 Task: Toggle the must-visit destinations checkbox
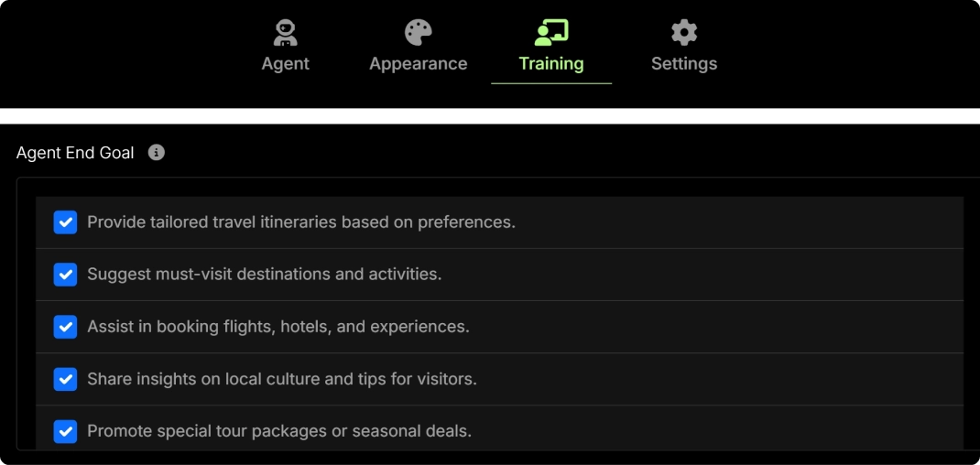(65, 275)
